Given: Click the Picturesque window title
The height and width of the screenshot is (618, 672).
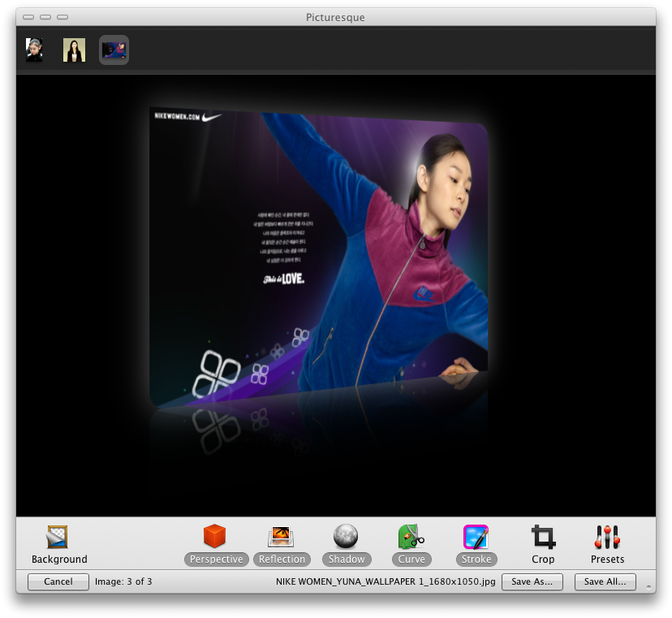Looking at the screenshot, I should coord(335,18).
